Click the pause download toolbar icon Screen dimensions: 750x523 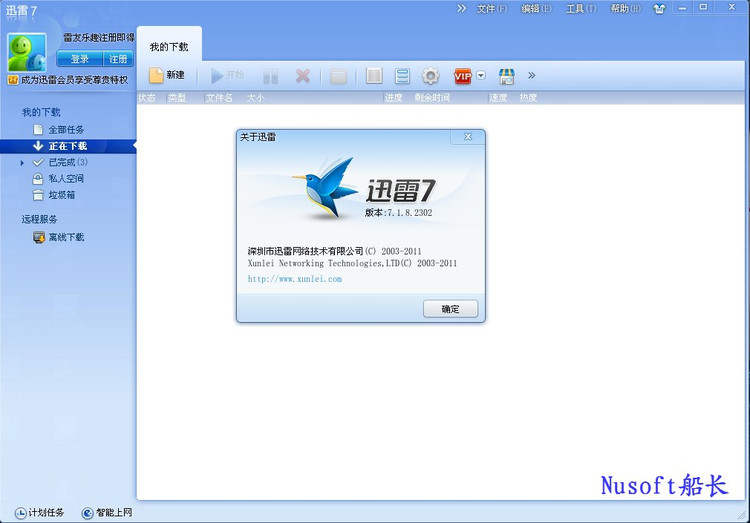click(270, 76)
